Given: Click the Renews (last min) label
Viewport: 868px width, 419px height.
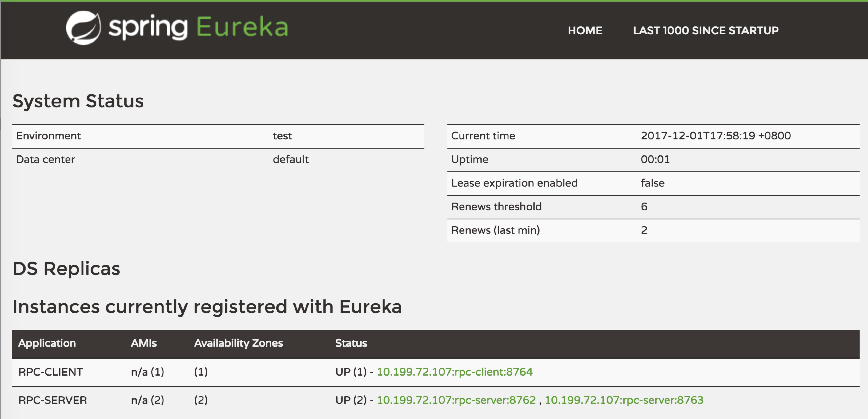Looking at the screenshot, I should tap(495, 230).
